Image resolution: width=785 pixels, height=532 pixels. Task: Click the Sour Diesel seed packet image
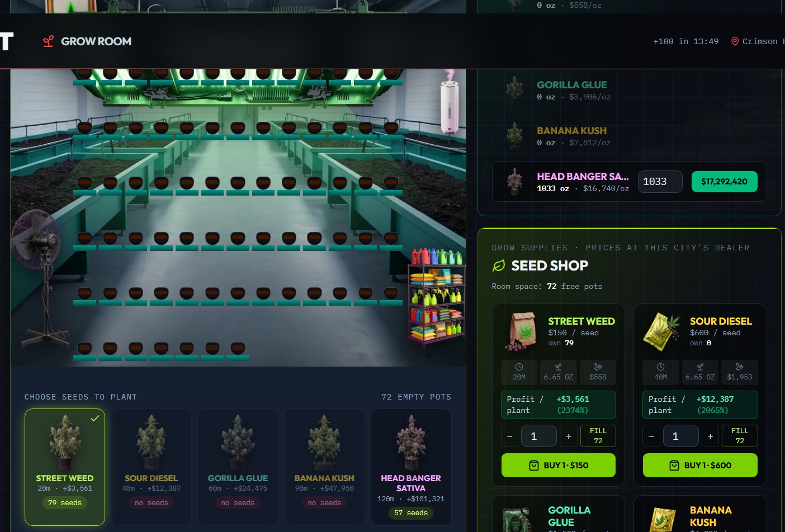663,331
